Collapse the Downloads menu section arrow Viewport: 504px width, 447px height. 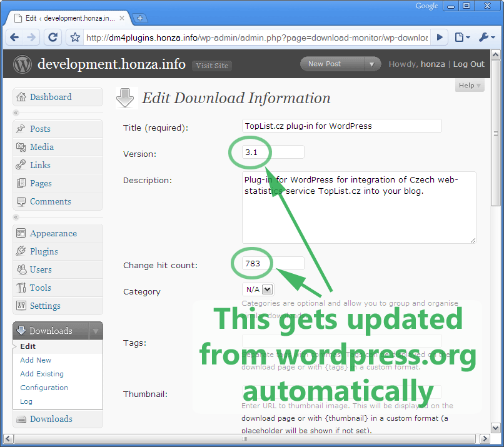point(96,331)
